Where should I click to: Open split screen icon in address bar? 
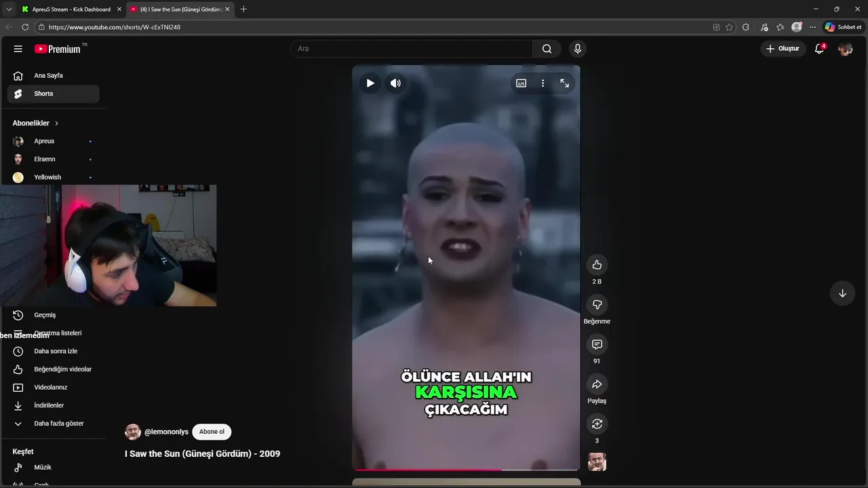716,27
